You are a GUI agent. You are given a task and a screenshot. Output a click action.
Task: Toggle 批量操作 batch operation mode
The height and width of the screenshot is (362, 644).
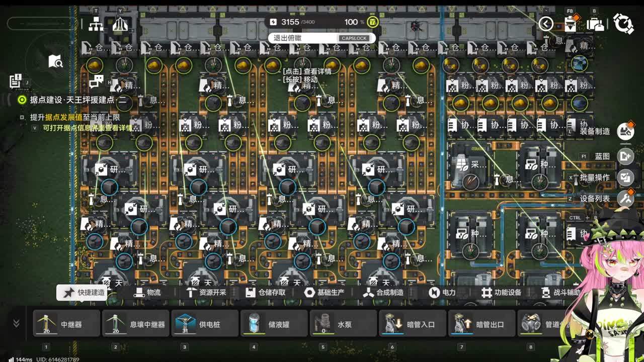(625, 177)
